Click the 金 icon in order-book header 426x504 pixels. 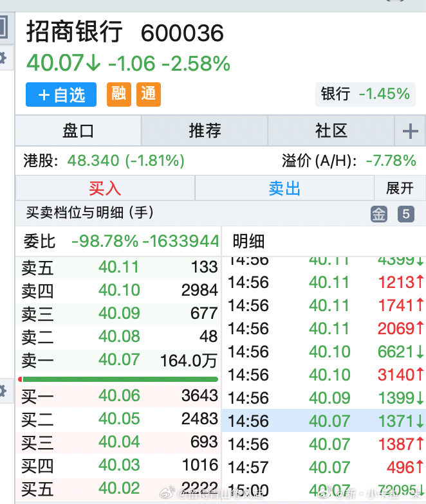coord(379,213)
